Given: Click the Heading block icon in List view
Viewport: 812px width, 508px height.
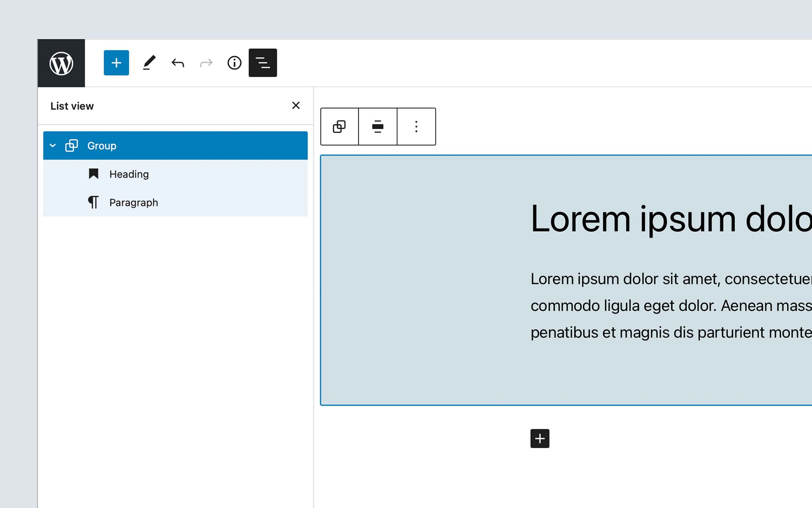Looking at the screenshot, I should click(x=93, y=174).
